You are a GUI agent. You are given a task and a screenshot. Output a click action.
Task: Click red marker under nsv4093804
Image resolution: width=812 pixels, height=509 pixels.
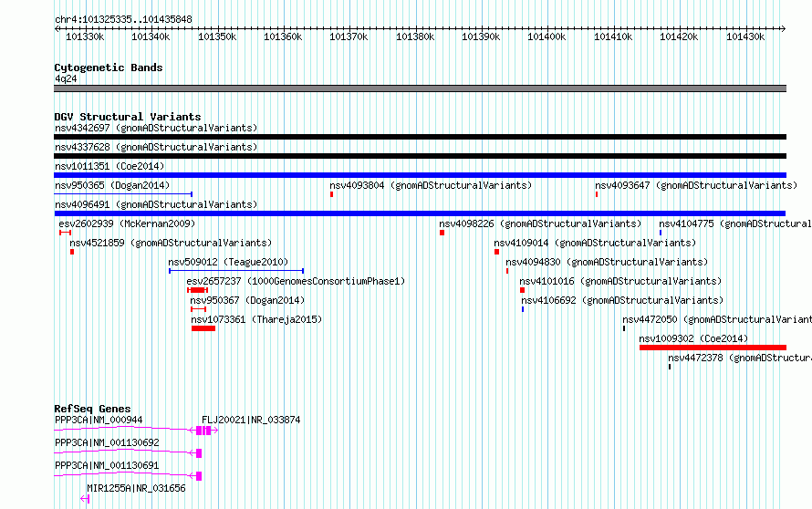331,194
